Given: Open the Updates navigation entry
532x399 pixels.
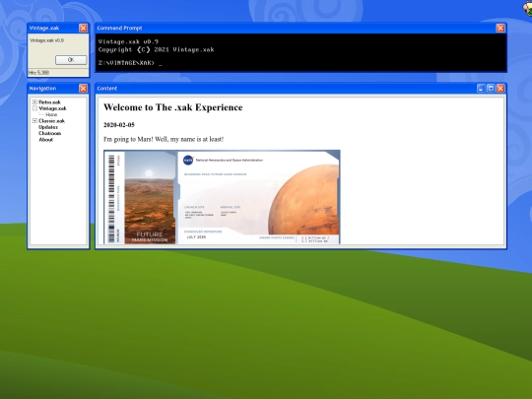Looking at the screenshot, I should point(48,127).
